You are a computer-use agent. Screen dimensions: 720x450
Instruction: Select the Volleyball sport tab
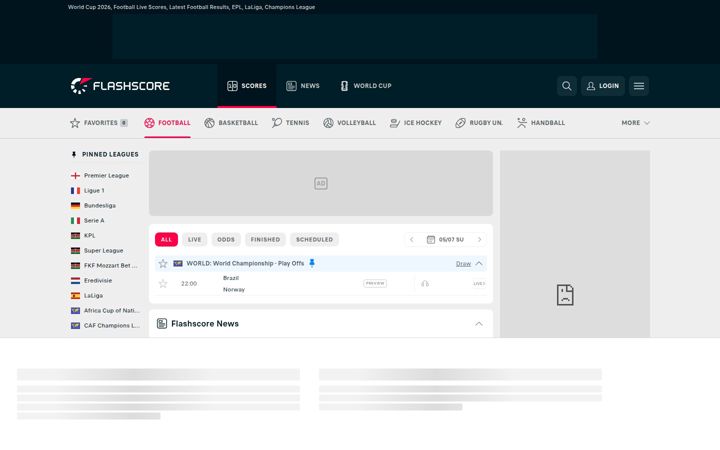(349, 123)
